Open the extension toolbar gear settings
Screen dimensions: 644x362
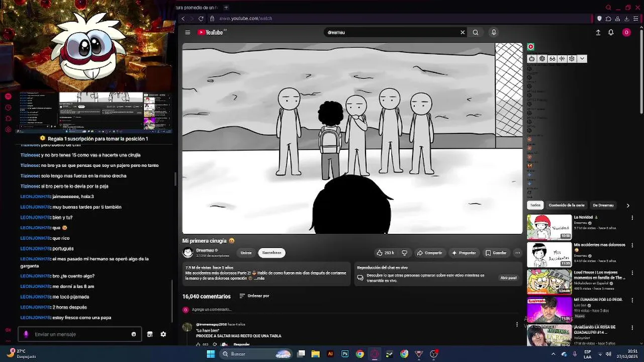(572, 59)
